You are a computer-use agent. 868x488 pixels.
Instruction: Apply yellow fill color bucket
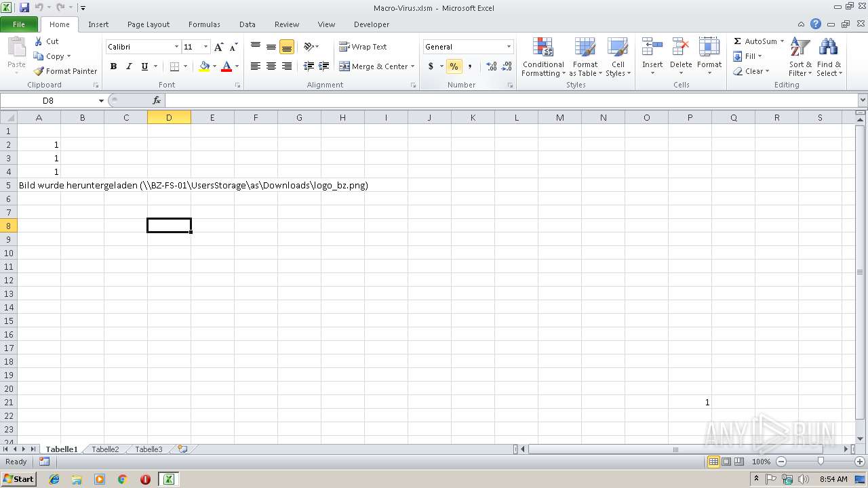(x=204, y=66)
